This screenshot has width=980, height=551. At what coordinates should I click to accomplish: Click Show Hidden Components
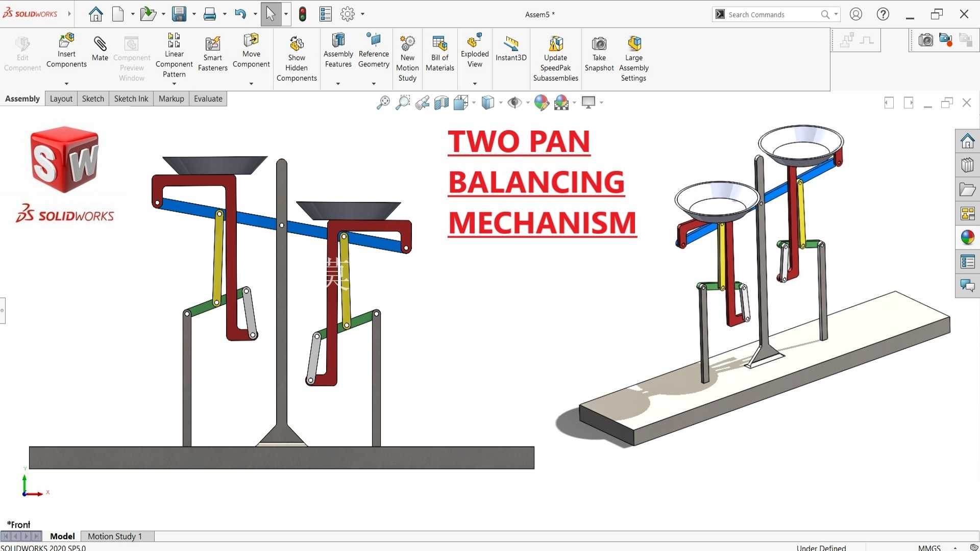click(297, 58)
